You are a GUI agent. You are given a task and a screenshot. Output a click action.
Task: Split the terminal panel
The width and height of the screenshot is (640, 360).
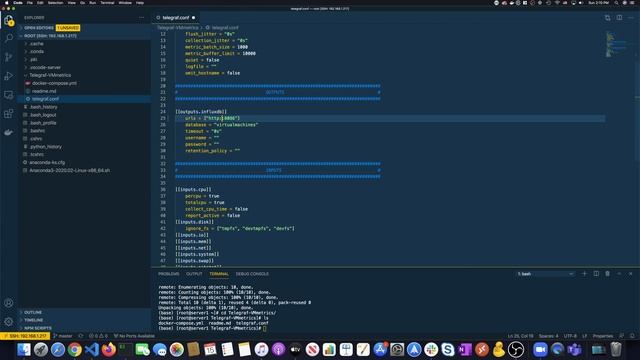pyautogui.click(x=596, y=273)
